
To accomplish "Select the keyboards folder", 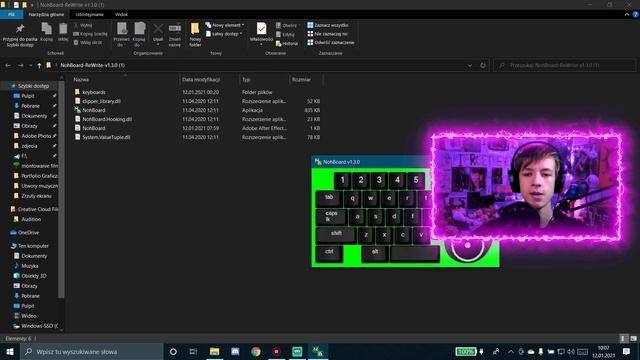I will (x=94, y=92).
